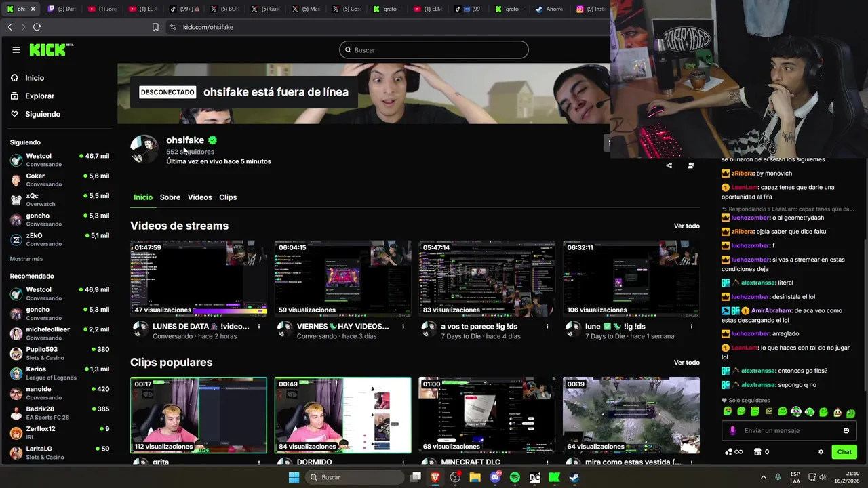Open Discord from the taskbar
The image size is (868, 488).
point(495,477)
